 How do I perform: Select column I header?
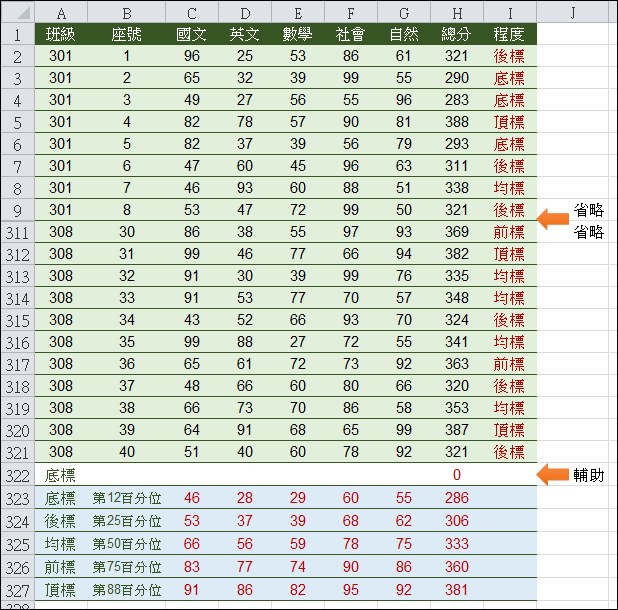coord(510,13)
